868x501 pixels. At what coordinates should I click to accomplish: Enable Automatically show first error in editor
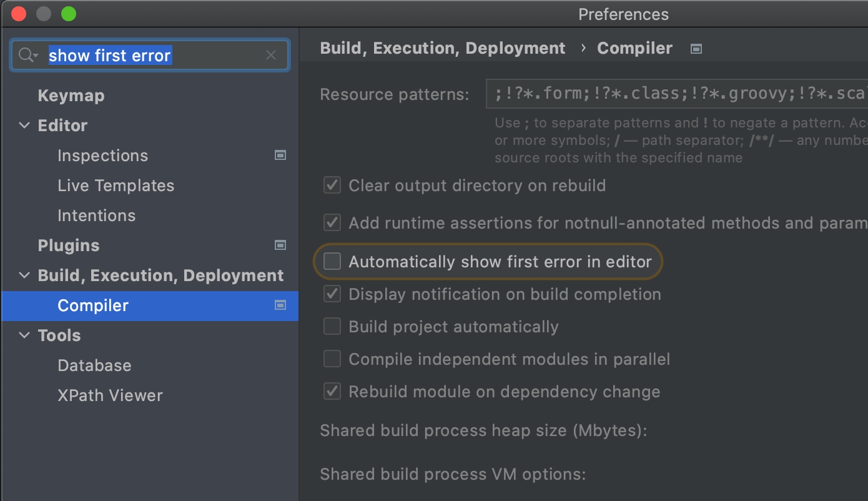[x=332, y=262]
